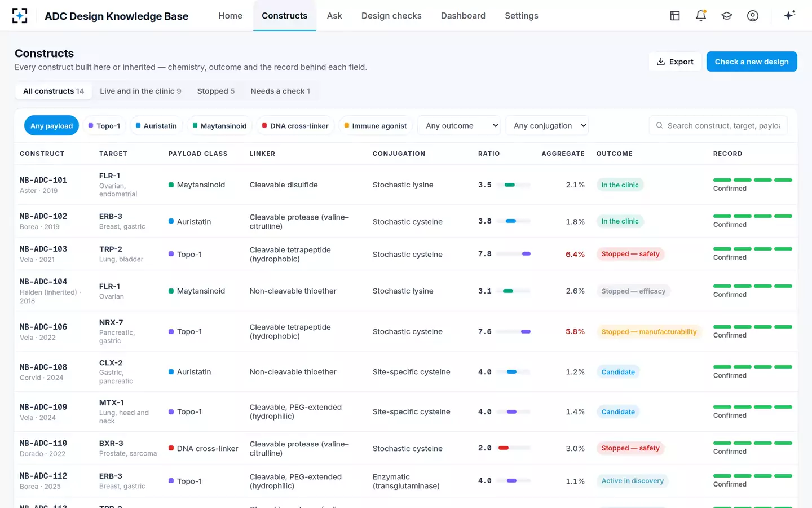Open the Settings nav tab
The height and width of the screenshot is (508, 812).
[522, 16]
